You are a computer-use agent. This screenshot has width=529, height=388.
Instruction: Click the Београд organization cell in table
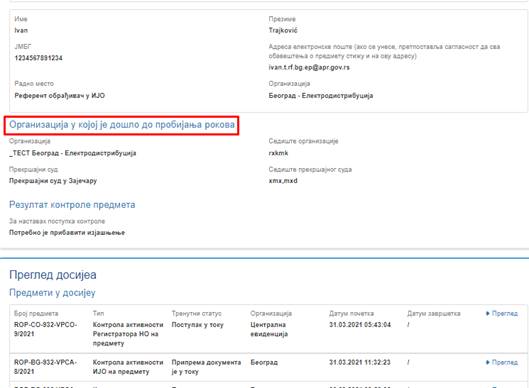264,362
